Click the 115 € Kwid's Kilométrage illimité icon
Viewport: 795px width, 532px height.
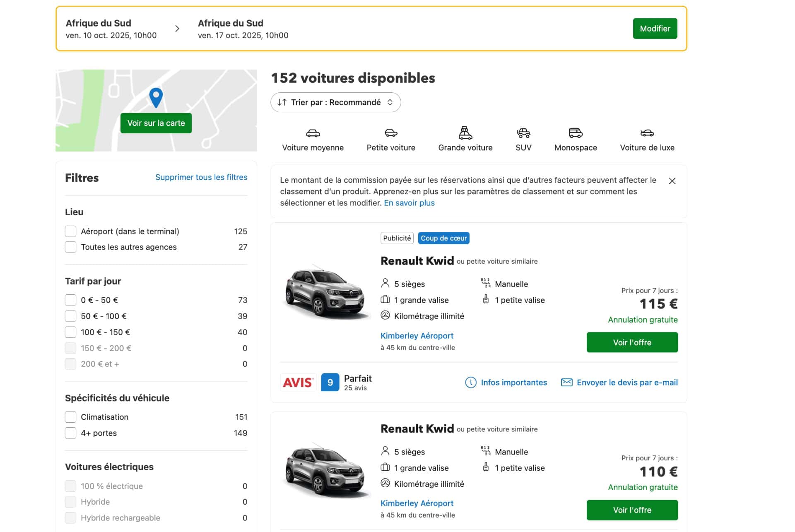pyautogui.click(x=385, y=315)
